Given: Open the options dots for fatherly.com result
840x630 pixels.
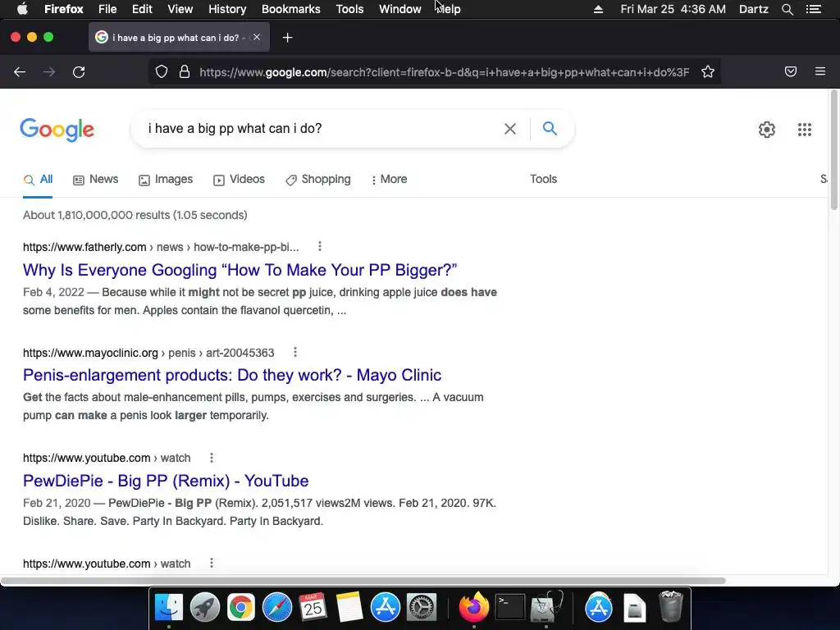Looking at the screenshot, I should (x=320, y=246).
